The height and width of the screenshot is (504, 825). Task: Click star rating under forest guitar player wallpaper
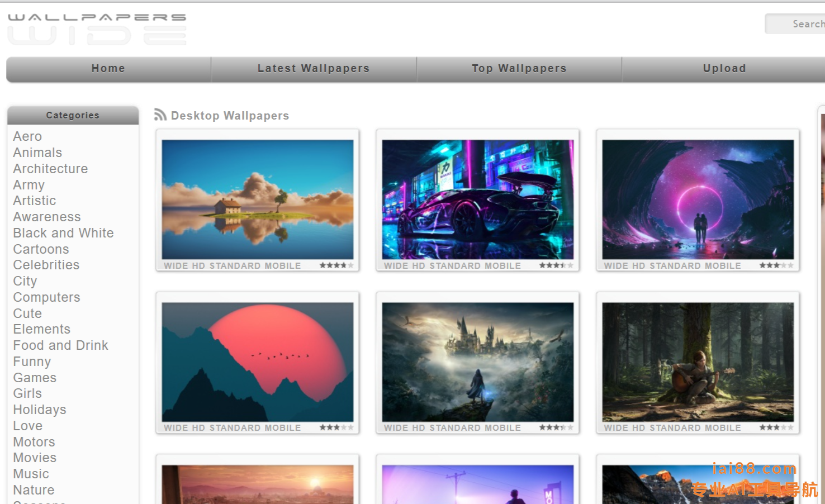pyautogui.click(x=776, y=427)
